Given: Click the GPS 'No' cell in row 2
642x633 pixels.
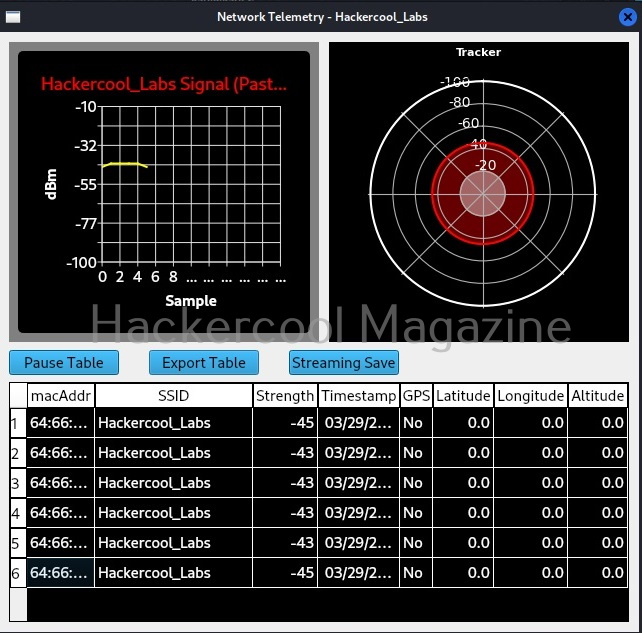Looking at the screenshot, I should [416, 453].
